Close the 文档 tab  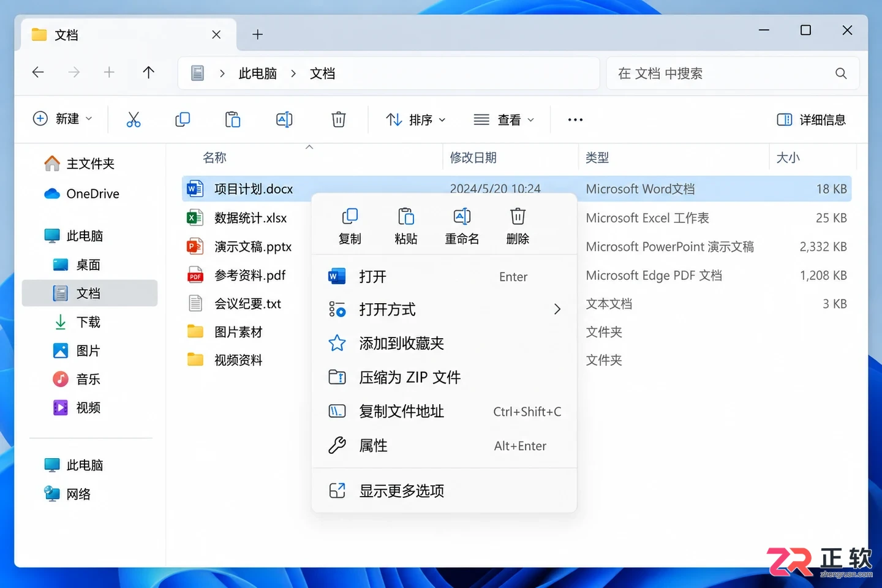(216, 35)
